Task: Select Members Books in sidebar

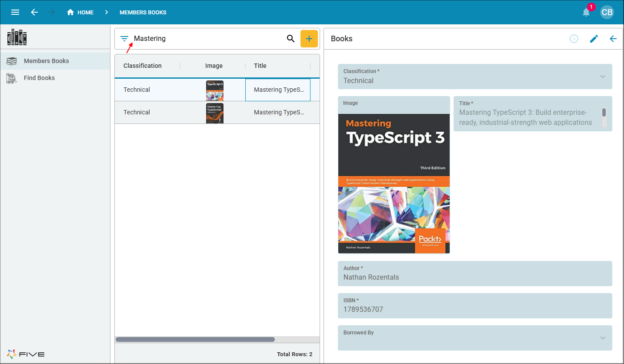Action: coord(55,61)
